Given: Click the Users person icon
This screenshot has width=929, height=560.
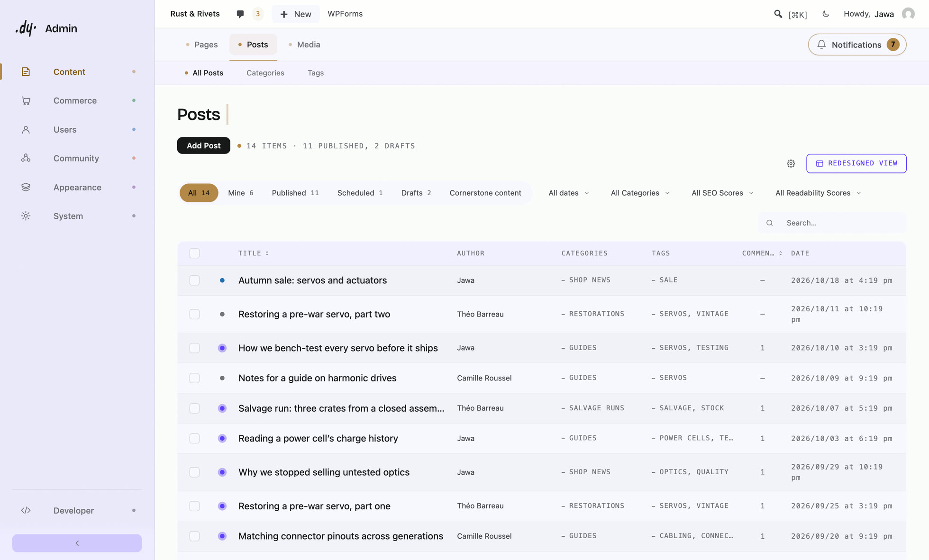Looking at the screenshot, I should pyautogui.click(x=26, y=129).
